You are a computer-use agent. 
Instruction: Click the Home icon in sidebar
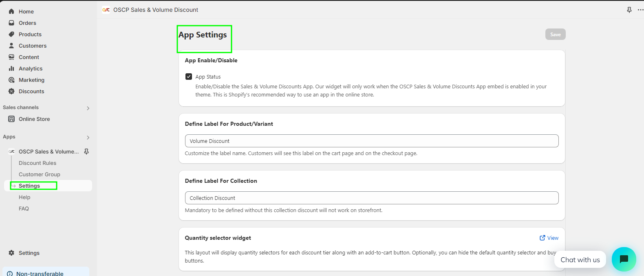point(11,11)
